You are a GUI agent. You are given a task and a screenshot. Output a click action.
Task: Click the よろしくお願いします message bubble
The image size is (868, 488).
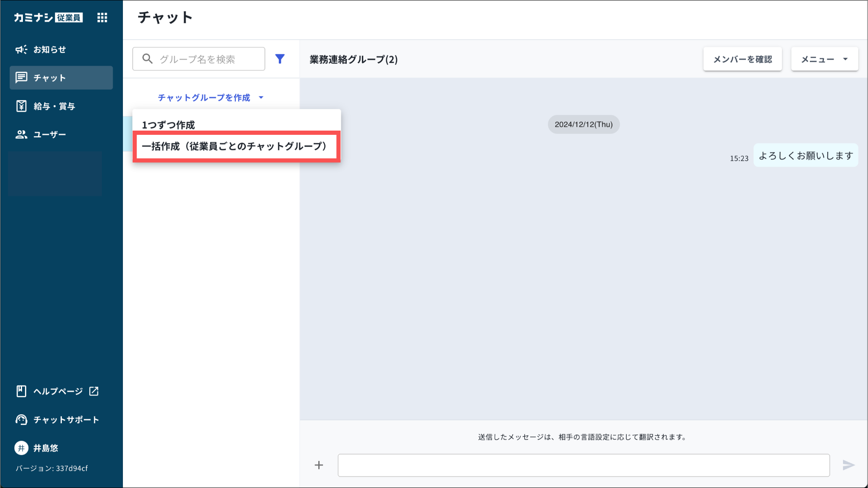point(805,156)
